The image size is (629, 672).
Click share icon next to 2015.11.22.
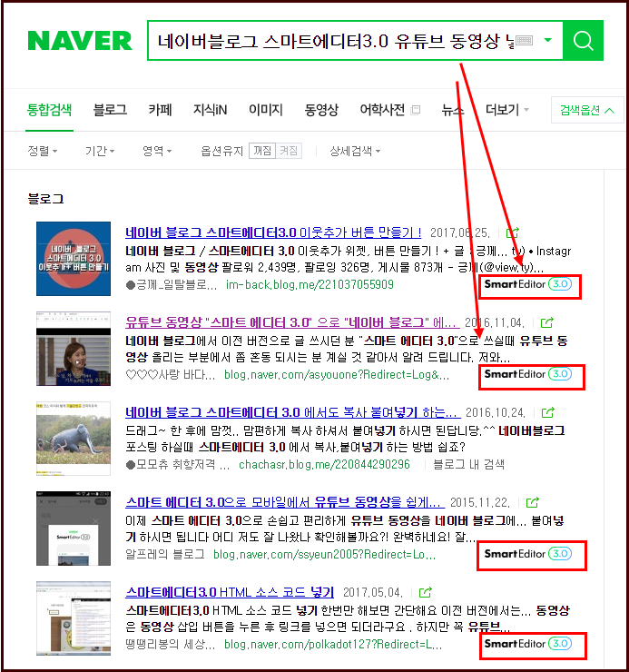point(533,502)
